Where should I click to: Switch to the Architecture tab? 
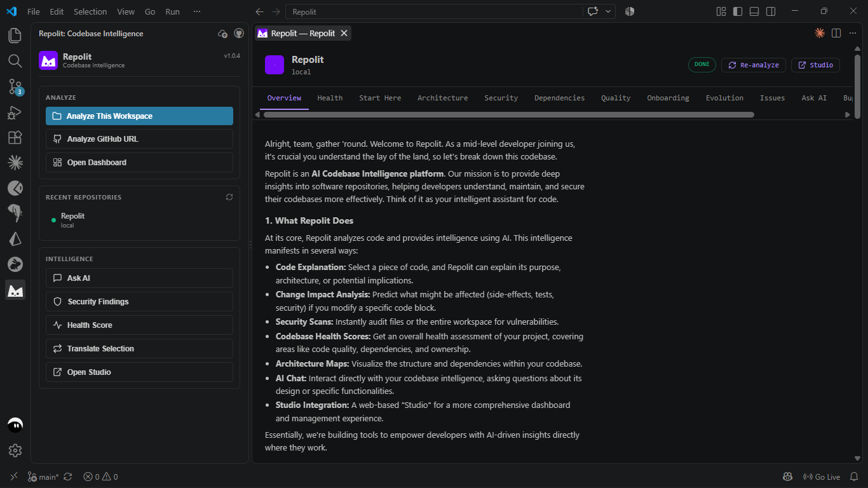(x=442, y=98)
